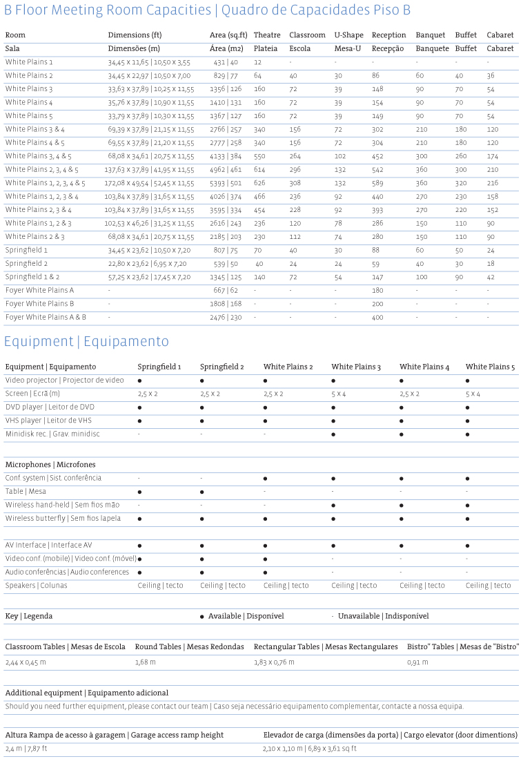Viewport: 532px width, 759px height.
Task: Click the "White Plains 1, 2, 3, 4 & 5" row label
Action: [45, 183]
